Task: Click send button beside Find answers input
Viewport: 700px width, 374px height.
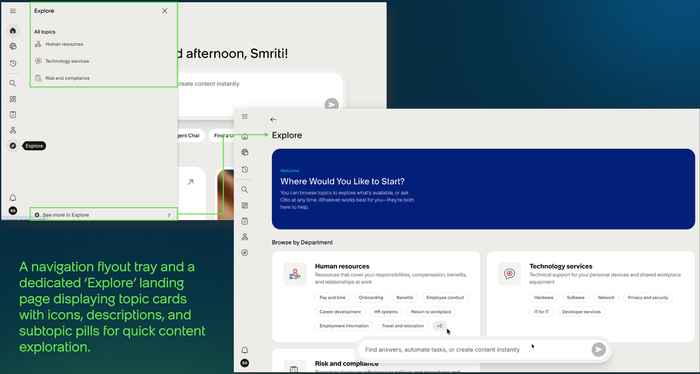Action: tap(599, 350)
